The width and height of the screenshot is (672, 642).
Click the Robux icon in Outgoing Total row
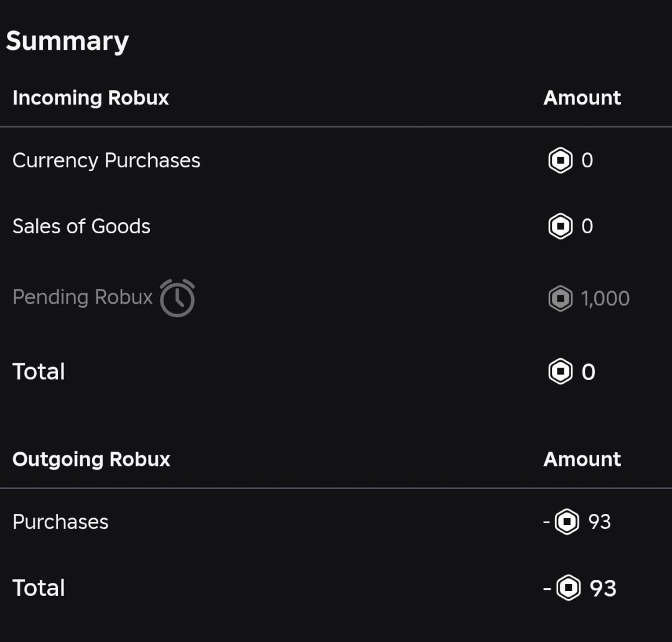[x=568, y=588]
